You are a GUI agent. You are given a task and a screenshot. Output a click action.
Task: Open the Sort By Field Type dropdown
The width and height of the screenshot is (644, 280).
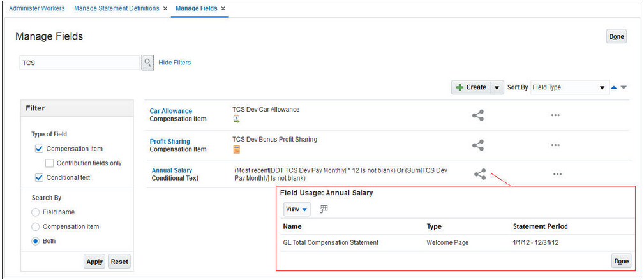(x=569, y=87)
